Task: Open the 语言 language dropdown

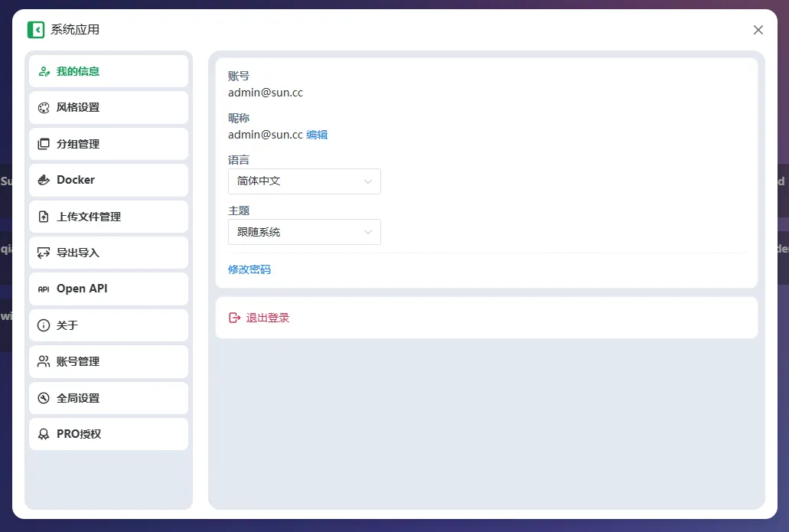Action: pyautogui.click(x=304, y=181)
